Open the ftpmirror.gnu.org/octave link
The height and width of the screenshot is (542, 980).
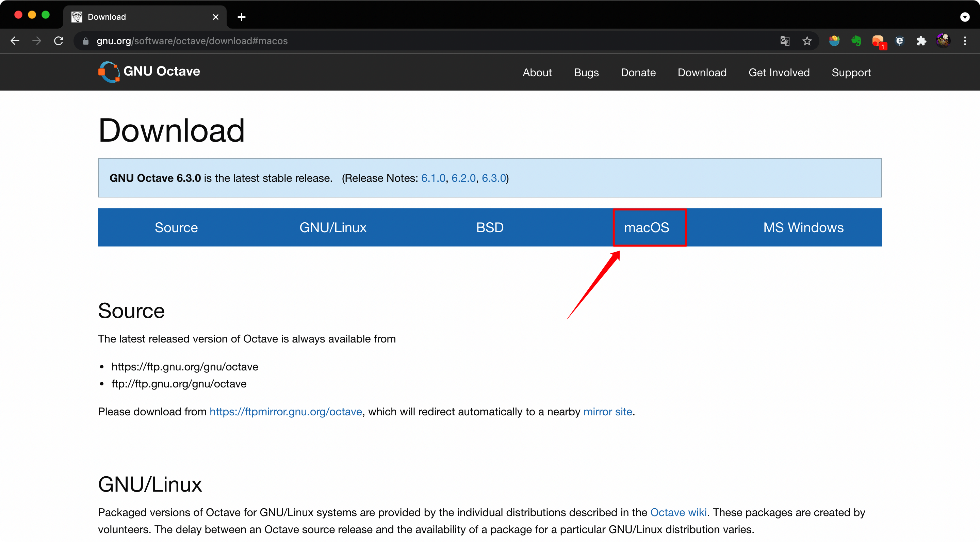(x=286, y=412)
